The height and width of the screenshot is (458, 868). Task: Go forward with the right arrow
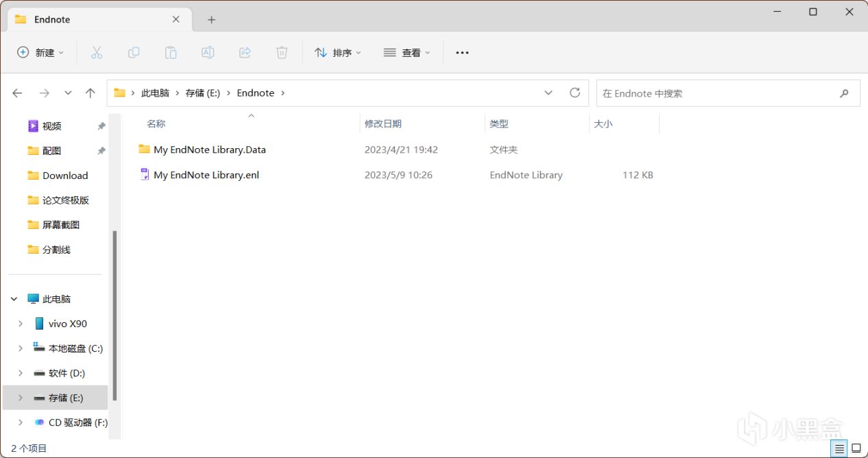(45, 93)
